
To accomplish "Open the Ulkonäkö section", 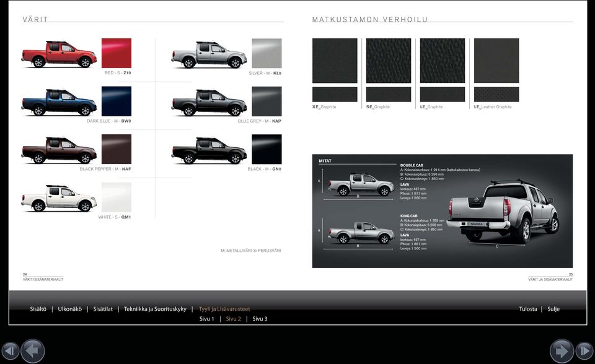I will 70,309.
